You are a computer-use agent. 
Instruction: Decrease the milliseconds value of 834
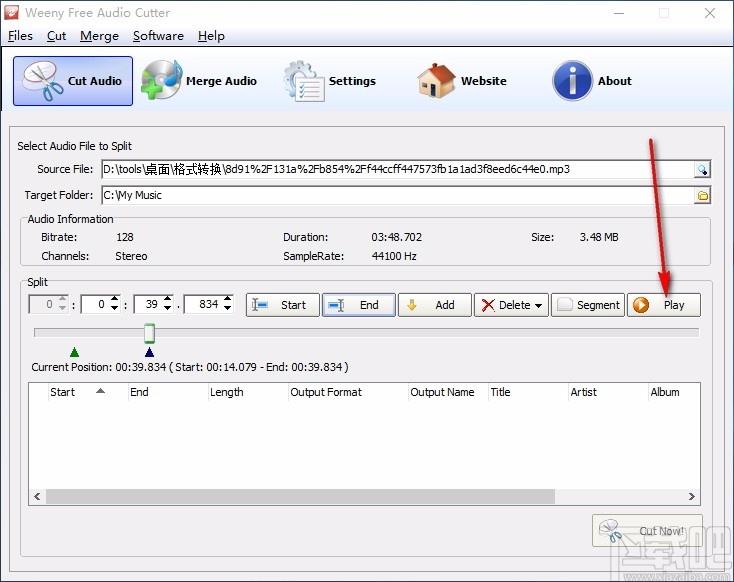pos(228,309)
